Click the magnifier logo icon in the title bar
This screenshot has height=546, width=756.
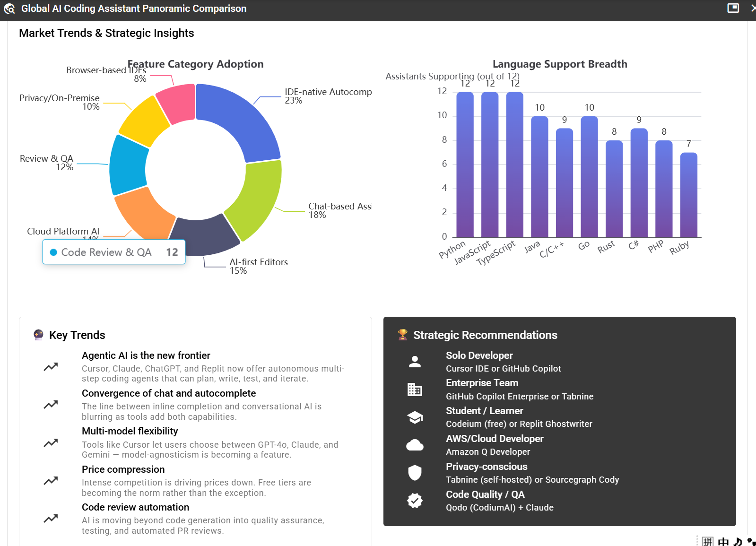tap(9, 9)
